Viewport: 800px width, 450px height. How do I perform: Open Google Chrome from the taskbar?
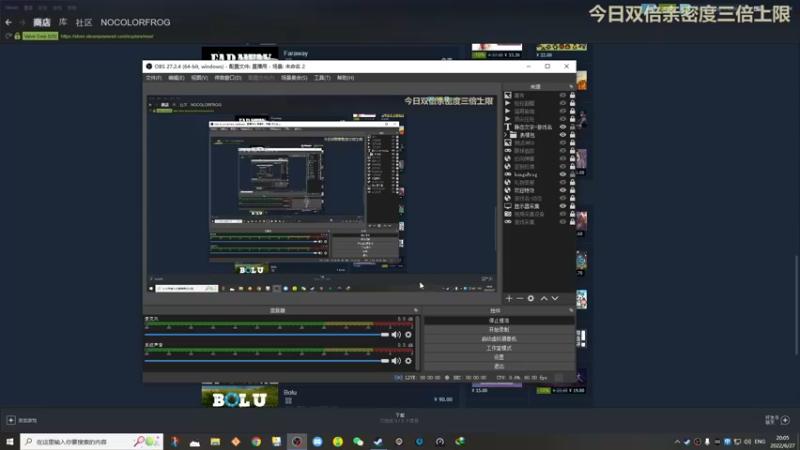point(256,442)
